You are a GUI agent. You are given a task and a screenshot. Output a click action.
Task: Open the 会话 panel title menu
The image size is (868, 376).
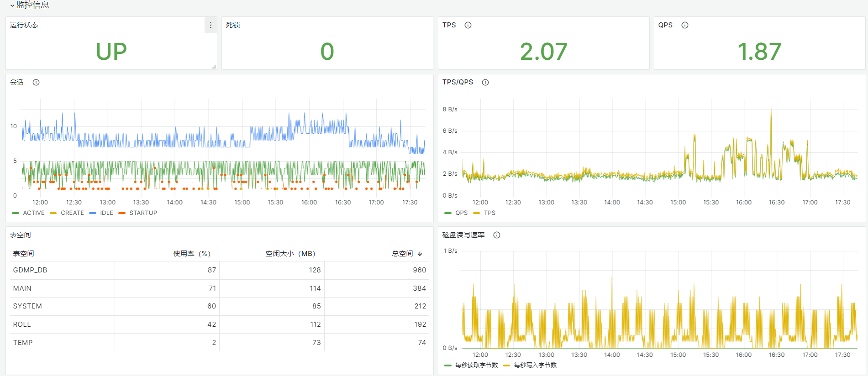(17, 82)
